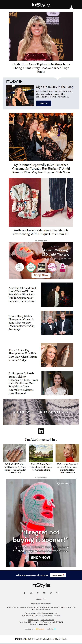
Task: Open InStyle's Threads icon
Action: tap(57, 593)
